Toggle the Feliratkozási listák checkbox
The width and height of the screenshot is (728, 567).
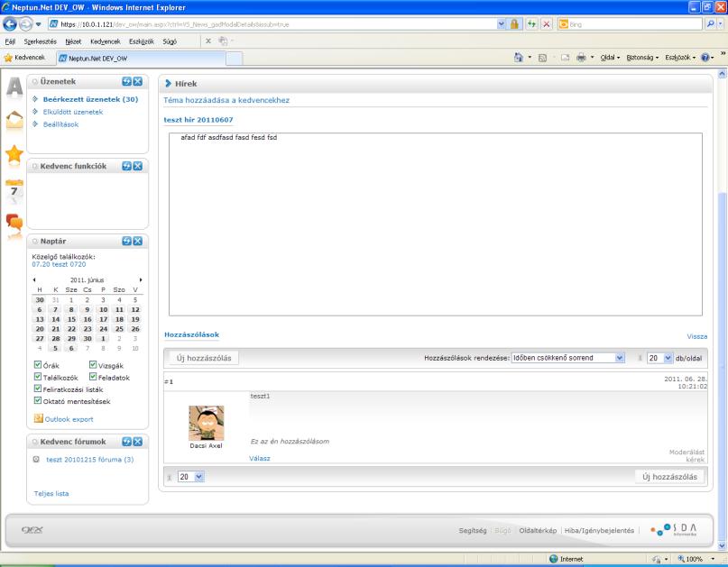pyautogui.click(x=38, y=389)
